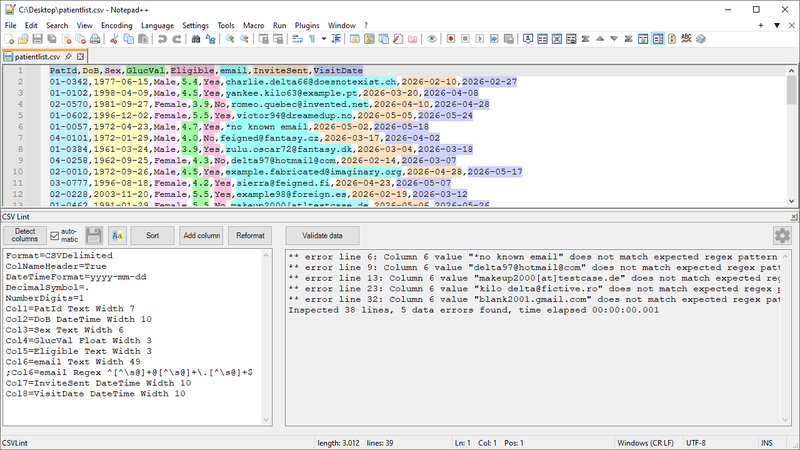Screen dimensions: 800x450
Task: Click the INS status bar indicator
Action: coord(766,443)
